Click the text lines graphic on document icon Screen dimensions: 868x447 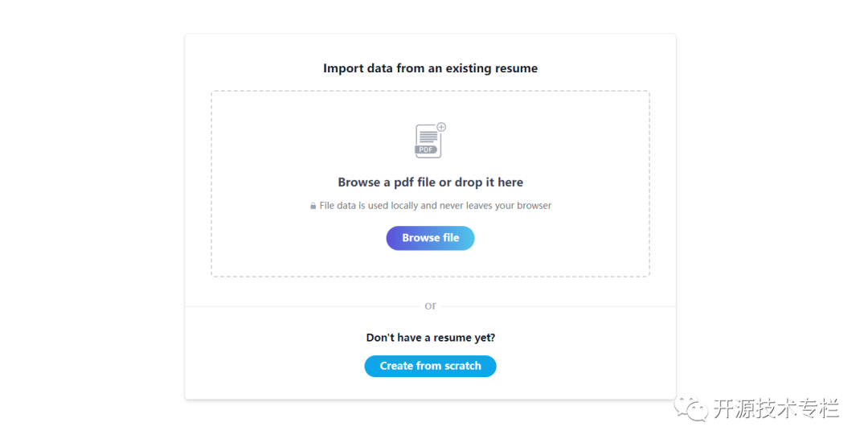click(428, 137)
